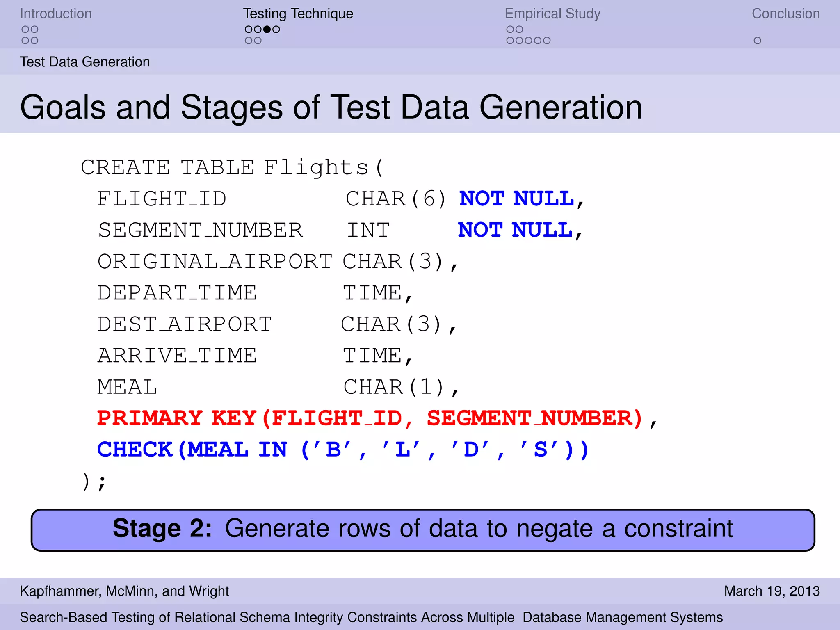Go to the Empirical Study section
This screenshot has width=840, height=630.
552,14
